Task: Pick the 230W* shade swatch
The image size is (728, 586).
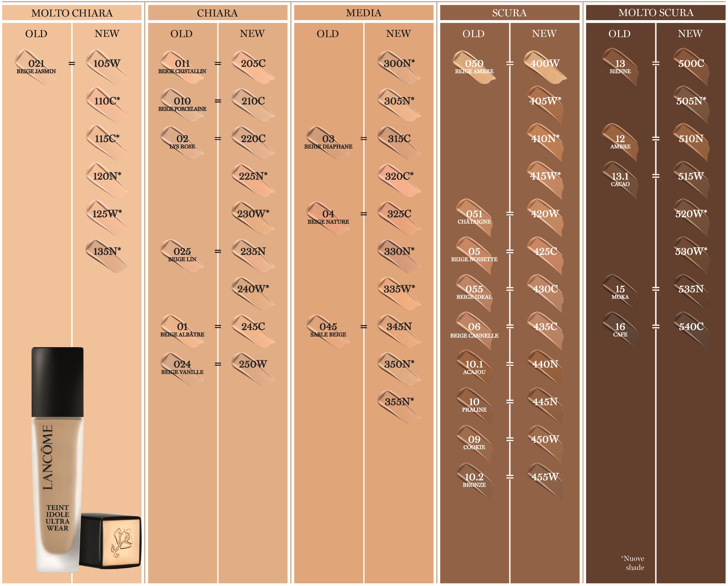Action: (x=253, y=218)
